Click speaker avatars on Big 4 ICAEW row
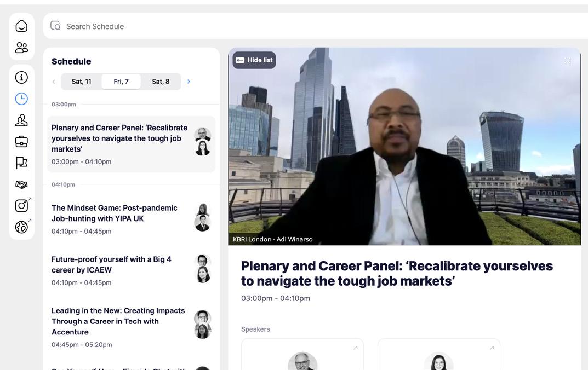 tap(203, 269)
